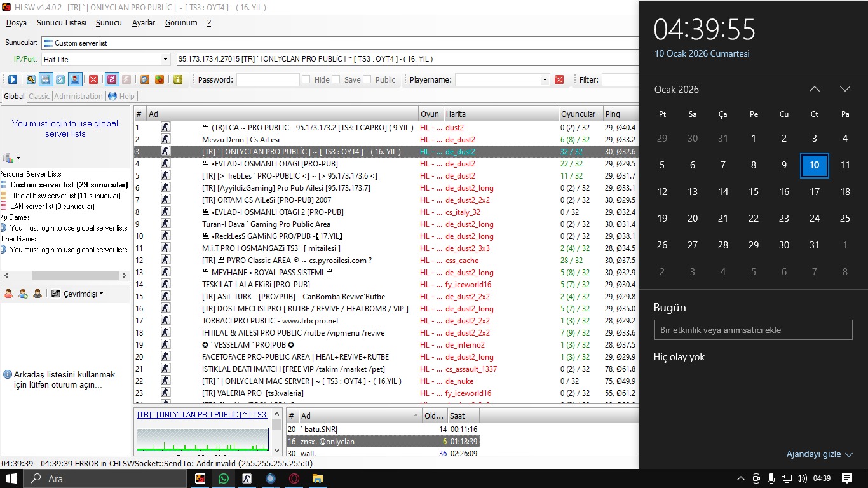Select calendar day 17

pos(815,192)
